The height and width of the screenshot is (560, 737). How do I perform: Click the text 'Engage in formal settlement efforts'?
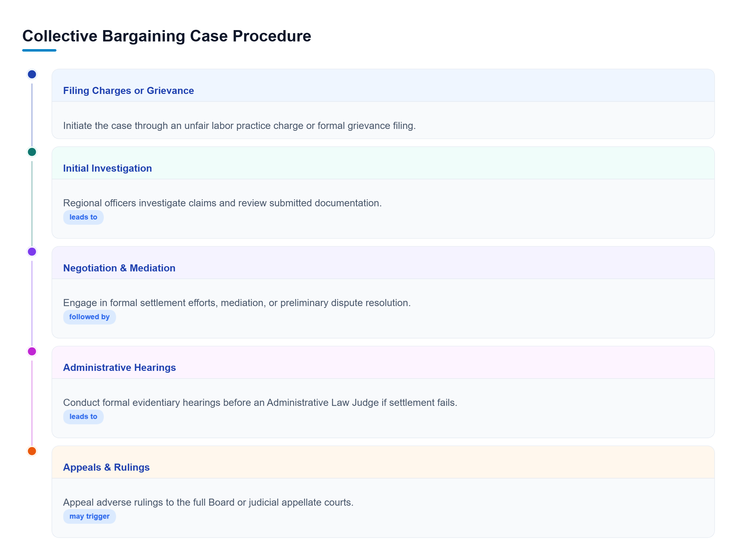[139, 303]
